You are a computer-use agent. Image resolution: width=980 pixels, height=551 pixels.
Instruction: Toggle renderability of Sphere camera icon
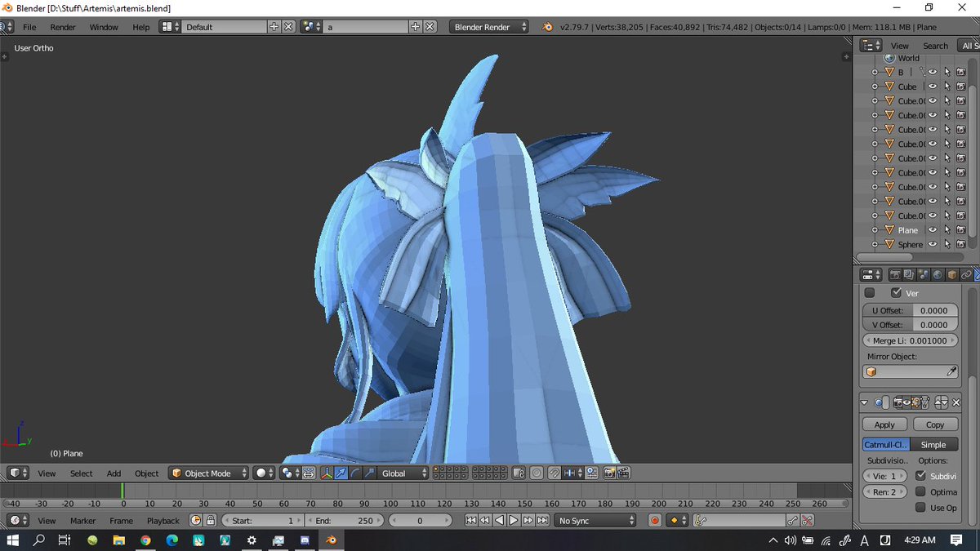[x=960, y=244]
